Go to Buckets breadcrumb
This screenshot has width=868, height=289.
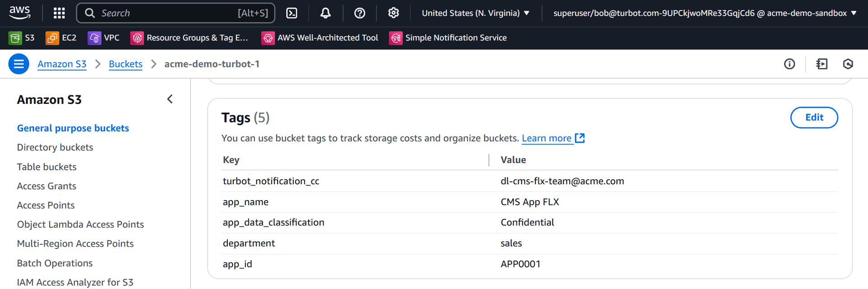tap(126, 64)
